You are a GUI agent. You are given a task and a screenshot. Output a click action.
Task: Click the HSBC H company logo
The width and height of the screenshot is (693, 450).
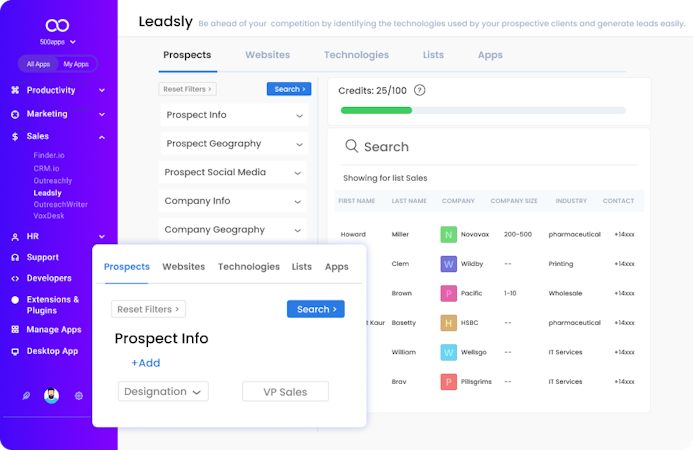(x=448, y=323)
